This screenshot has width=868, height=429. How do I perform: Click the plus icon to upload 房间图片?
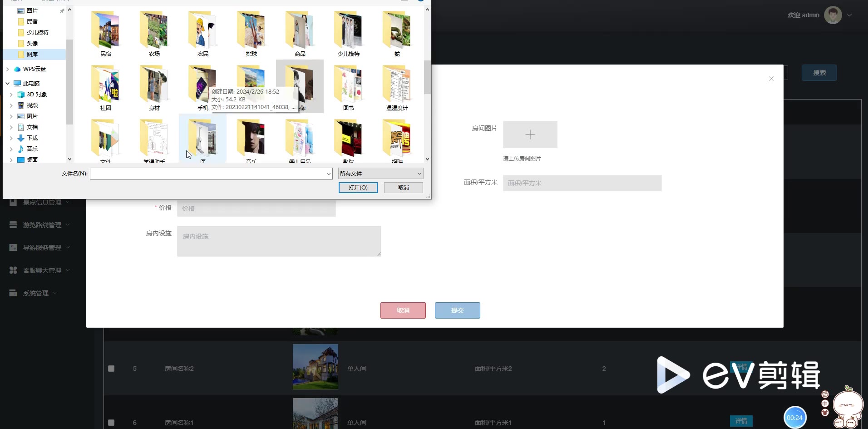pyautogui.click(x=530, y=135)
